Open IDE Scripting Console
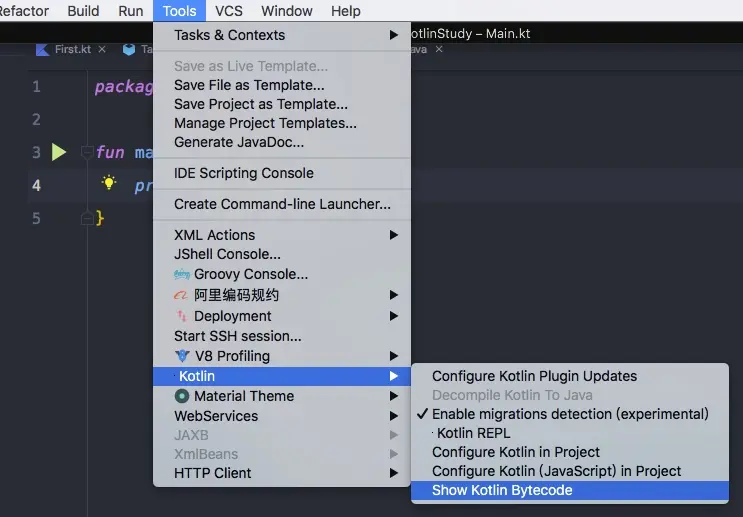This screenshot has height=517, width=743. 282,173
